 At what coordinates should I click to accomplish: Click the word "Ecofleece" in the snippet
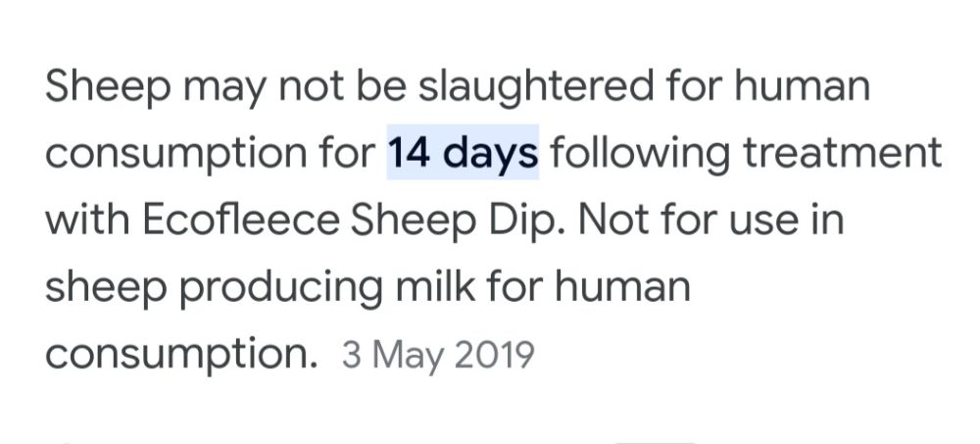point(241,221)
